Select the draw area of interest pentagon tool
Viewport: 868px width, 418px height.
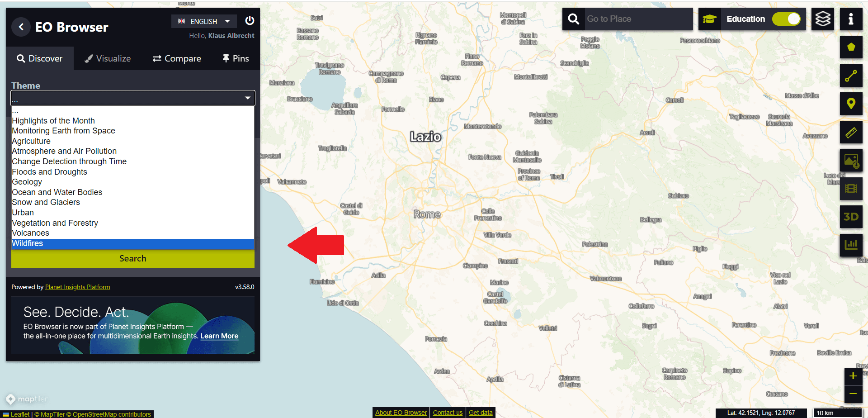[851, 47]
